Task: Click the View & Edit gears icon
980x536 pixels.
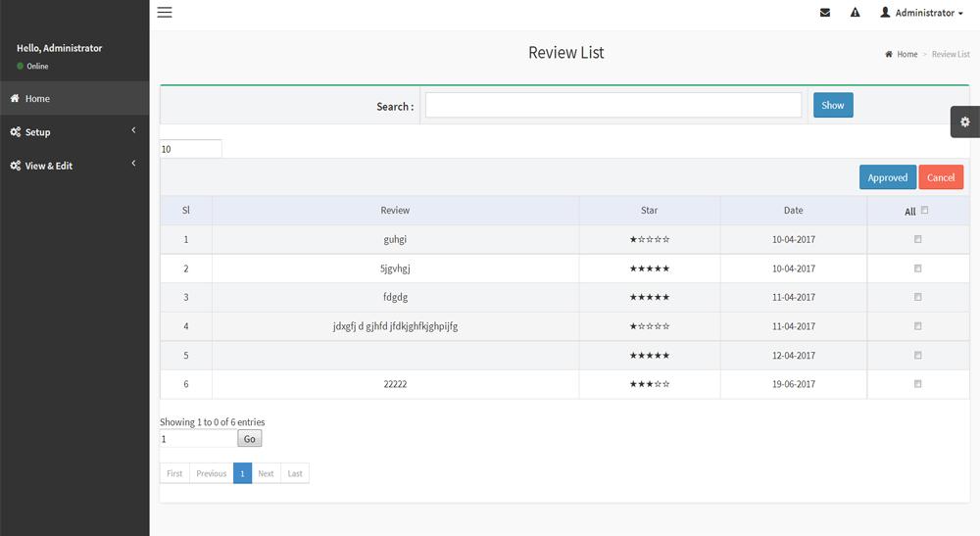Action: coord(16,166)
